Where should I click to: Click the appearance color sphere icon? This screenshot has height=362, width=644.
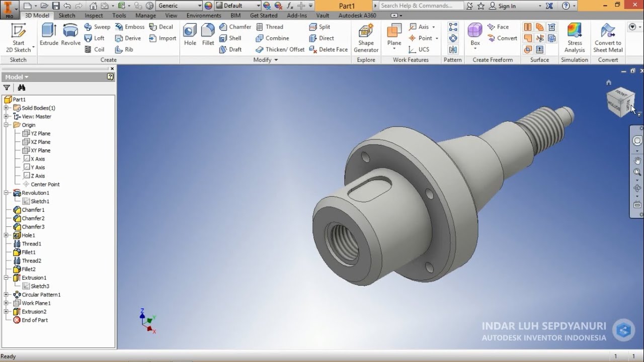(208, 6)
